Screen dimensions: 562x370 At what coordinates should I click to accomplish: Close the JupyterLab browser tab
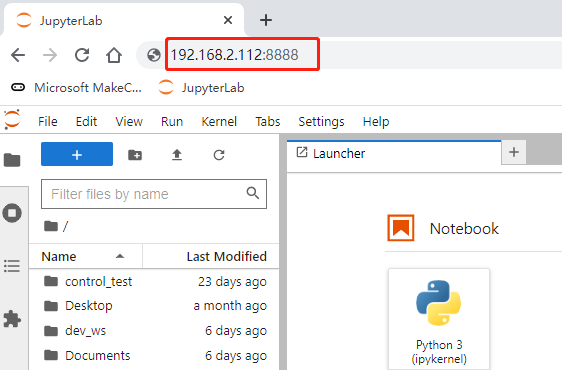tap(228, 20)
